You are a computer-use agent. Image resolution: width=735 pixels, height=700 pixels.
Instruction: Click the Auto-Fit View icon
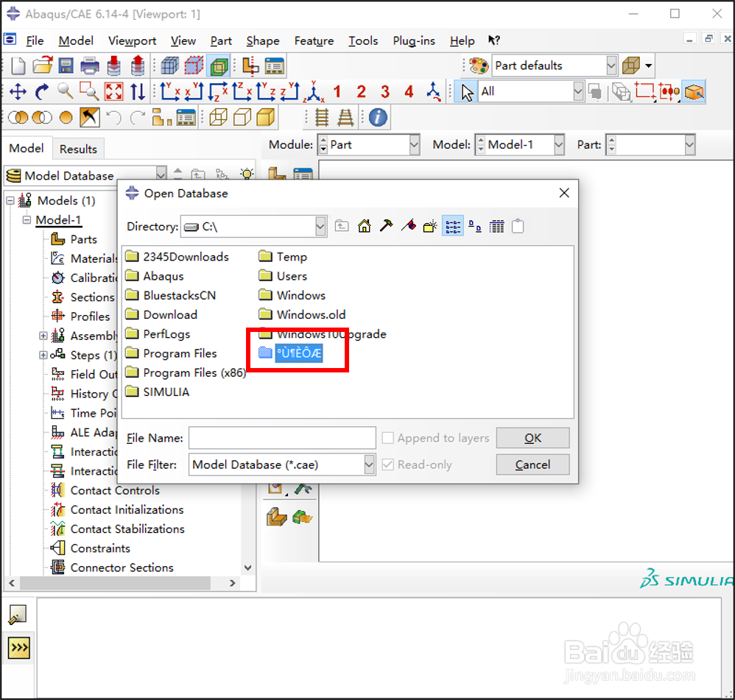113,91
